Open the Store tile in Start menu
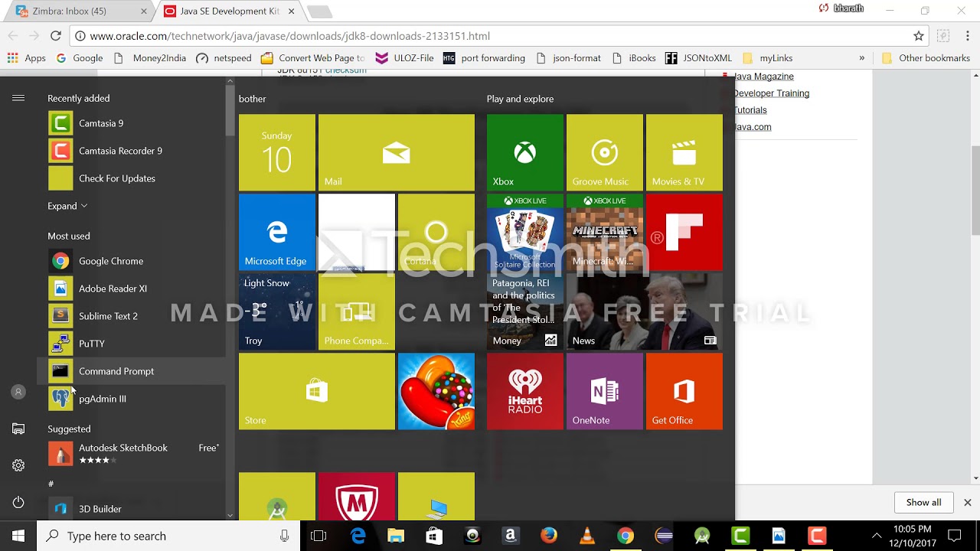Screen dimensions: 980x551 [x=317, y=391]
